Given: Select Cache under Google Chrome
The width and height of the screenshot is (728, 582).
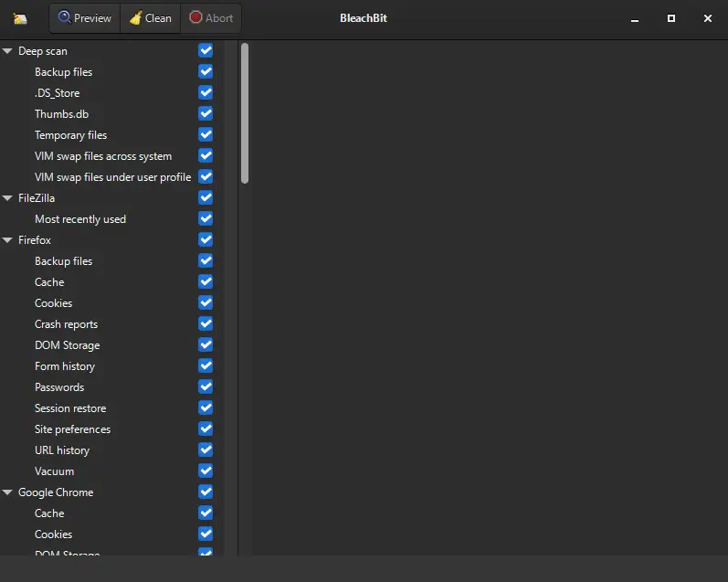Looking at the screenshot, I should [x=49, y=513].
